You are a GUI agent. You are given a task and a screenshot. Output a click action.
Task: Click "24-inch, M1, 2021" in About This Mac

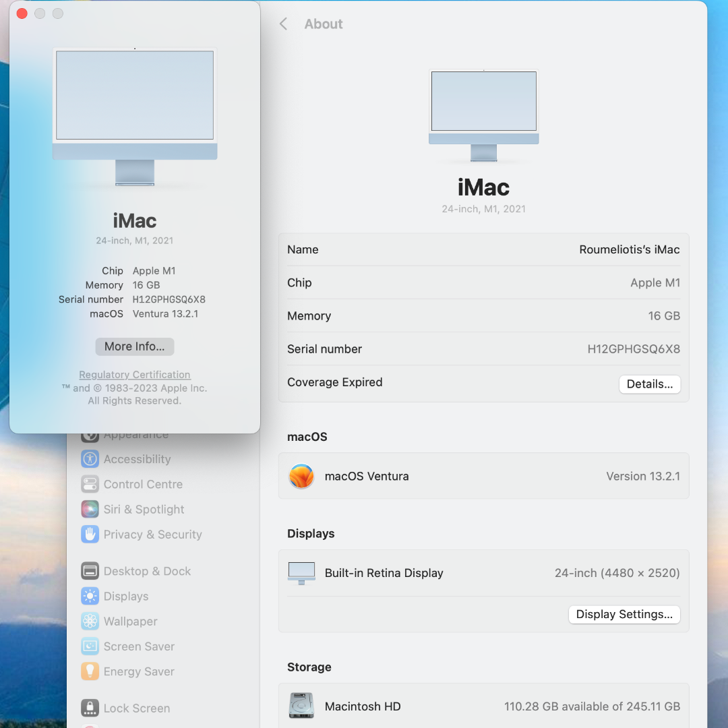coord(135,241)
